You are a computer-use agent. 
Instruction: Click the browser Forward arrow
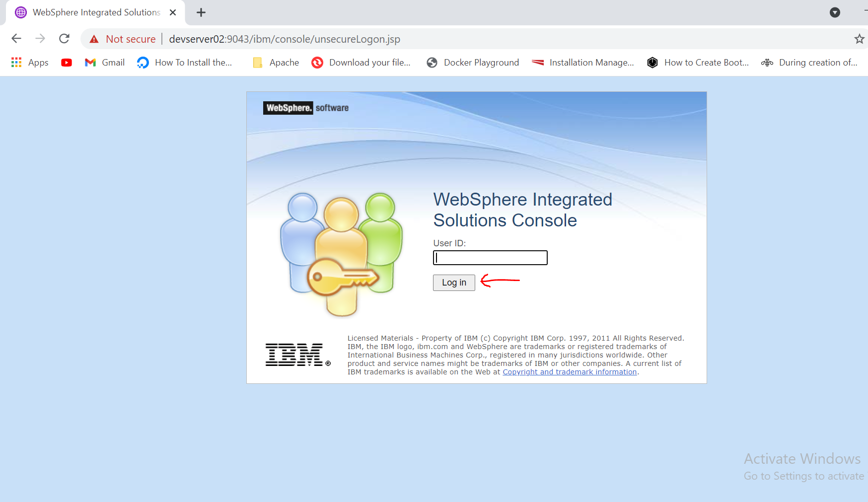click(x=40, y=39)
